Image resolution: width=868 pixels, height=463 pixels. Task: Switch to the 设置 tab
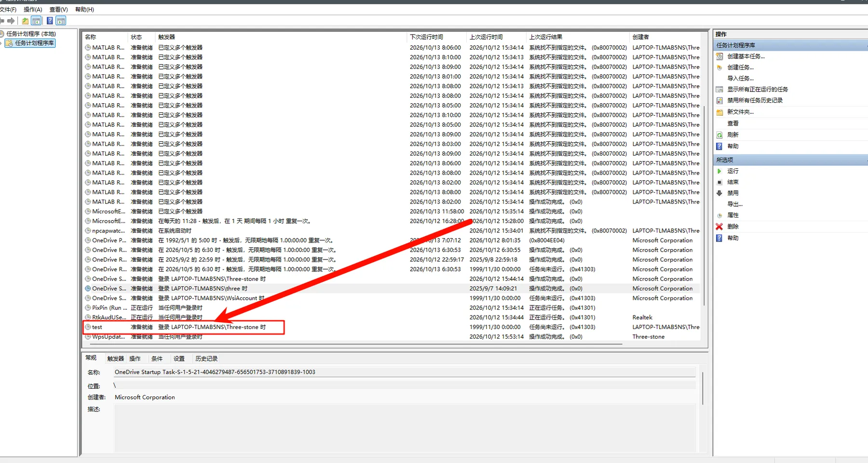(179, 358)
